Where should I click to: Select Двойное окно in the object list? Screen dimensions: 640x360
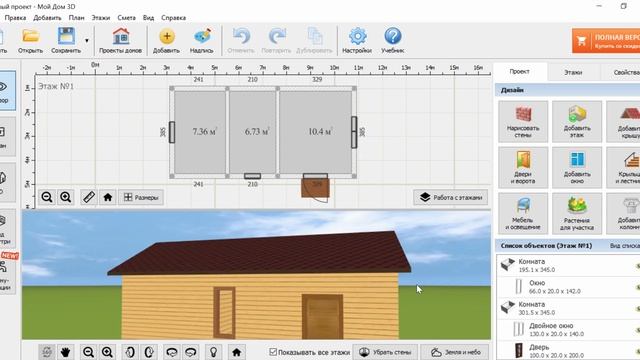pyautogui.click(x=568, y=330)
